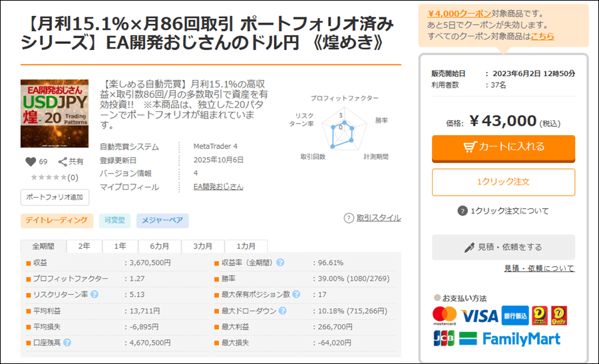
Task: Click the USDJPY product thumbnail image
Action: pyautogui.click(x=55, y=114)
